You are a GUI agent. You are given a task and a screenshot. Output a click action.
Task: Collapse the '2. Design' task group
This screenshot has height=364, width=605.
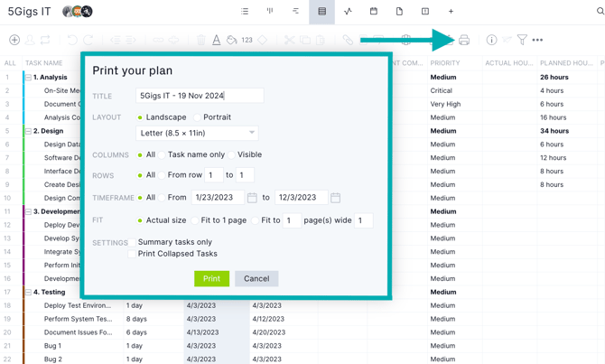28,131
